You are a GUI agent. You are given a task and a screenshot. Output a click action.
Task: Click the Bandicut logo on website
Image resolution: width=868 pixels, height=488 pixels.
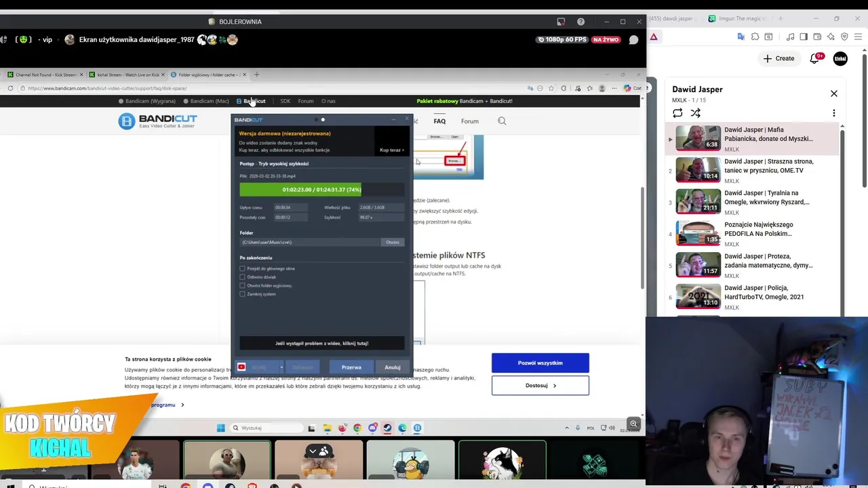(157, 121)
